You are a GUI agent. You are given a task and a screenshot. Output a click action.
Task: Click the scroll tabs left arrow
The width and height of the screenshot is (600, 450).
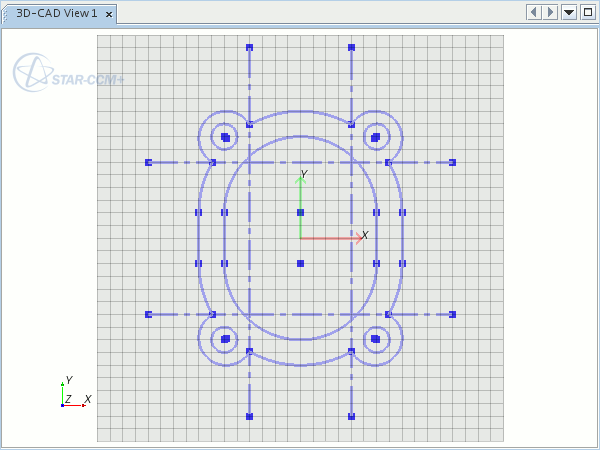pyautogui.click(x=534, y=12)
